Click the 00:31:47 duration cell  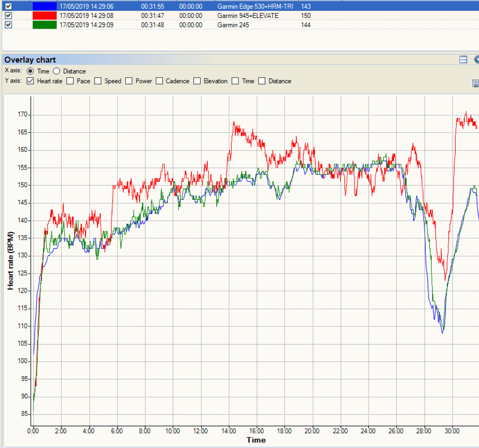click(x=153, y=16)
